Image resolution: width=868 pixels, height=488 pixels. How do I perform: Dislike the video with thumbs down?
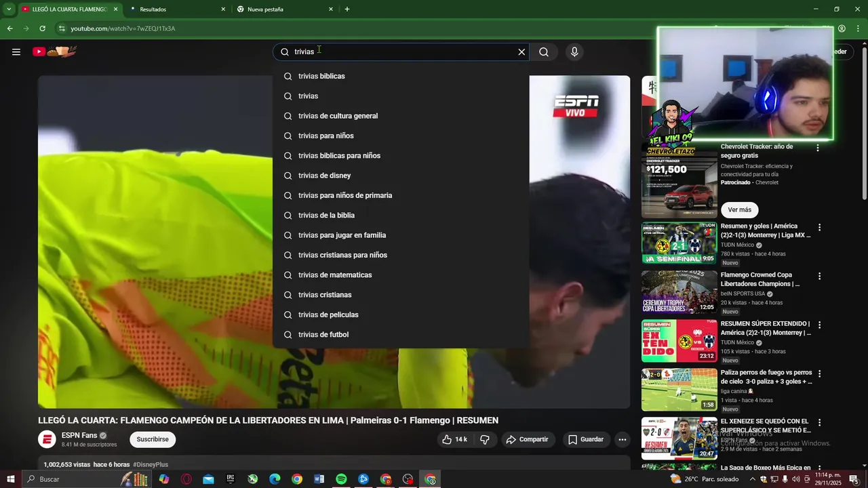pos(485,439)
